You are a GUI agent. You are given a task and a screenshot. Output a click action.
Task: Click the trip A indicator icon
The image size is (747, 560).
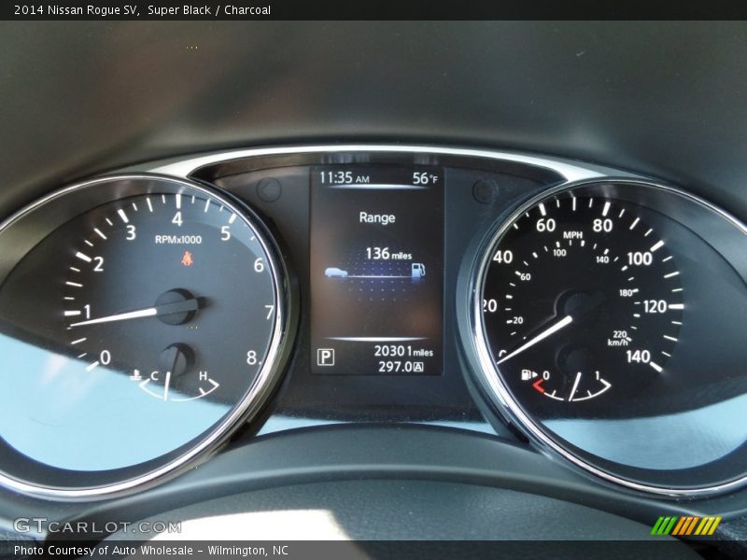coord(418,367)
